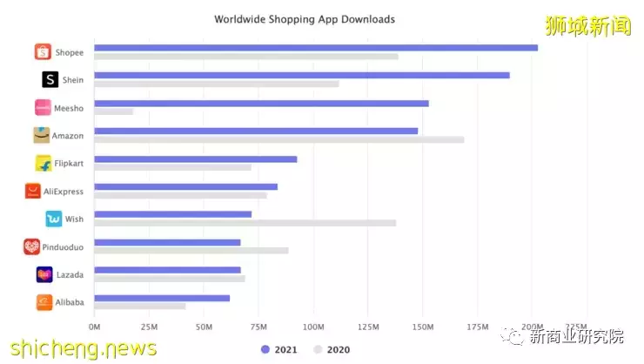The width and height of the screenshot is (644, 364).
Task: Click the 50M axis label
Action: (205, 327)
